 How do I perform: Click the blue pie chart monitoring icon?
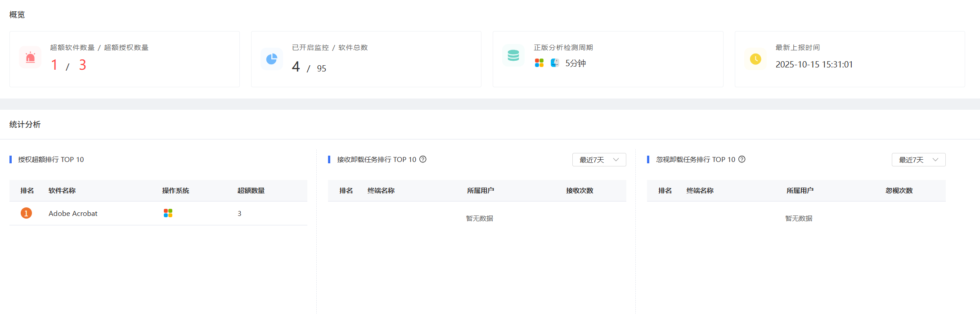pyautogui.click(x=271, y=59)
